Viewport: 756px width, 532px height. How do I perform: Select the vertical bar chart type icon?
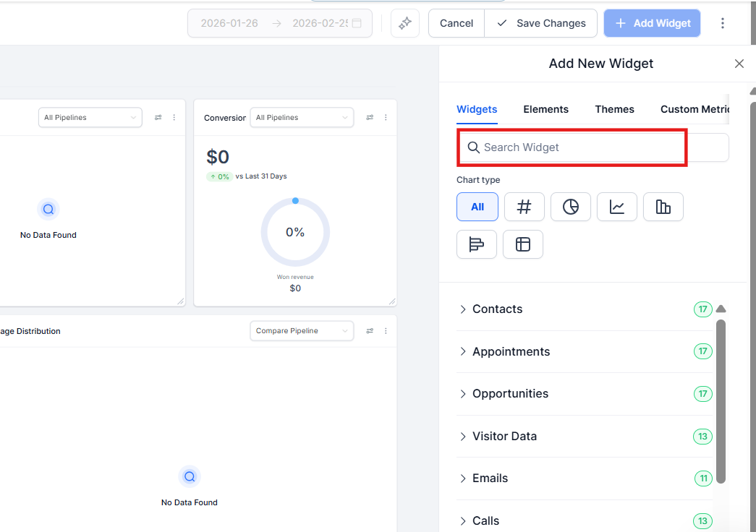point(663,207)
